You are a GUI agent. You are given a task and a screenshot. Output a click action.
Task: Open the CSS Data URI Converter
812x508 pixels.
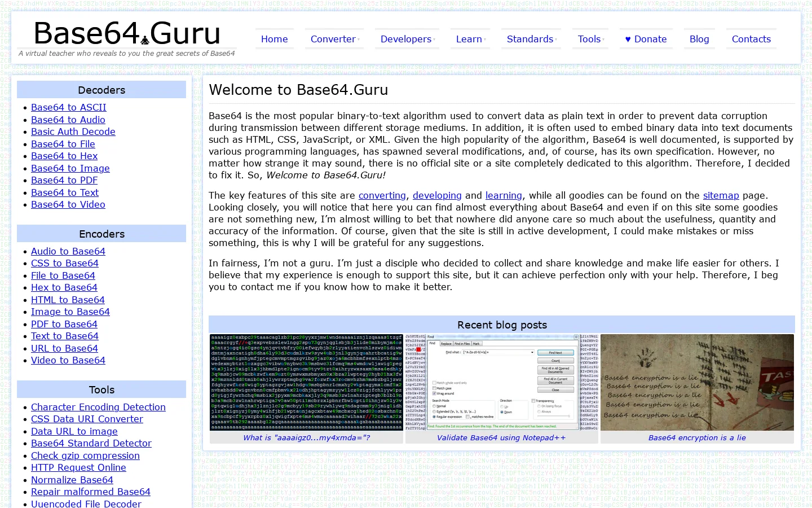click(87, 419)
